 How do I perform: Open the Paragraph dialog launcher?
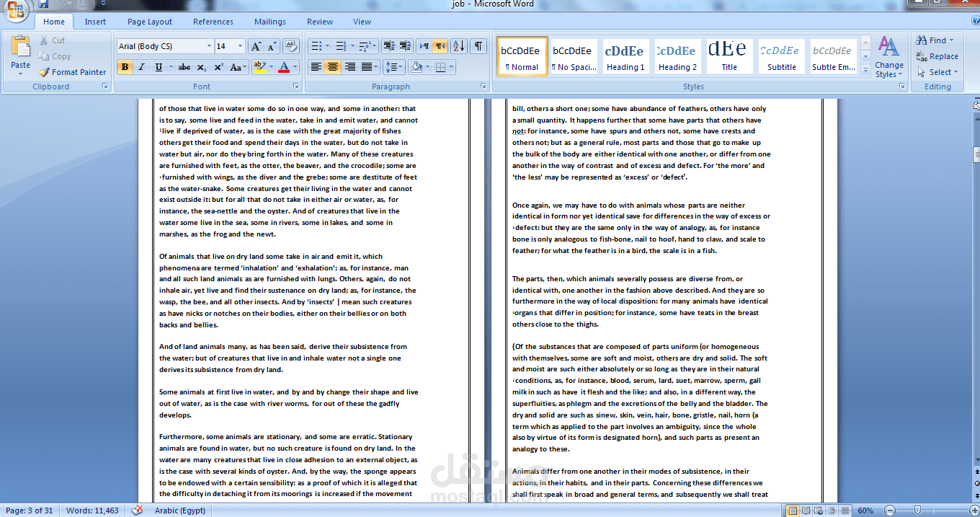pos(484,87)
